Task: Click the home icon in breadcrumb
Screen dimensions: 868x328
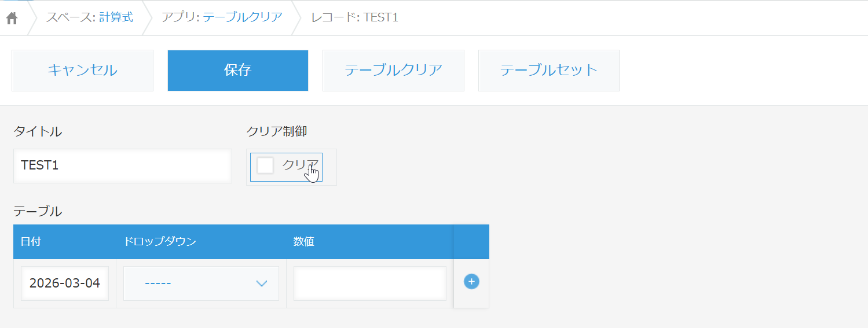Action: 12,18
